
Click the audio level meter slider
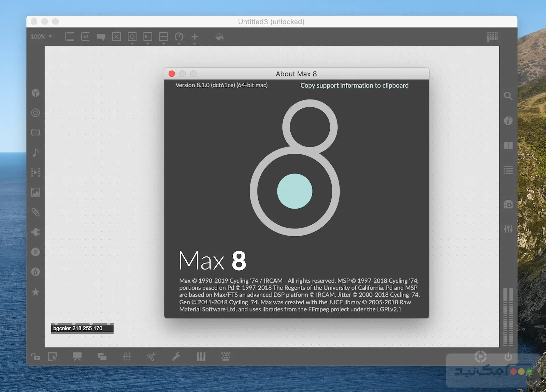(x=508, y=317)
